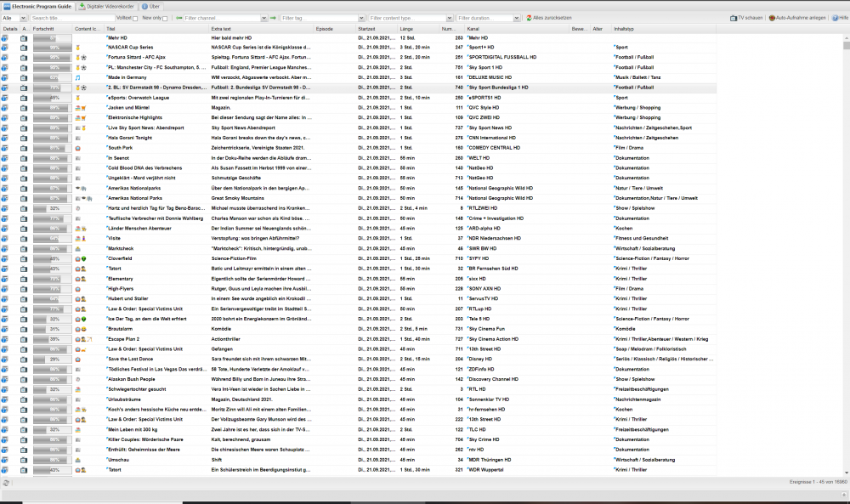Image resolution: width=850 pixels, height=504 pixels.
Task: Click next channel green arrow
Action: (273, 18)
